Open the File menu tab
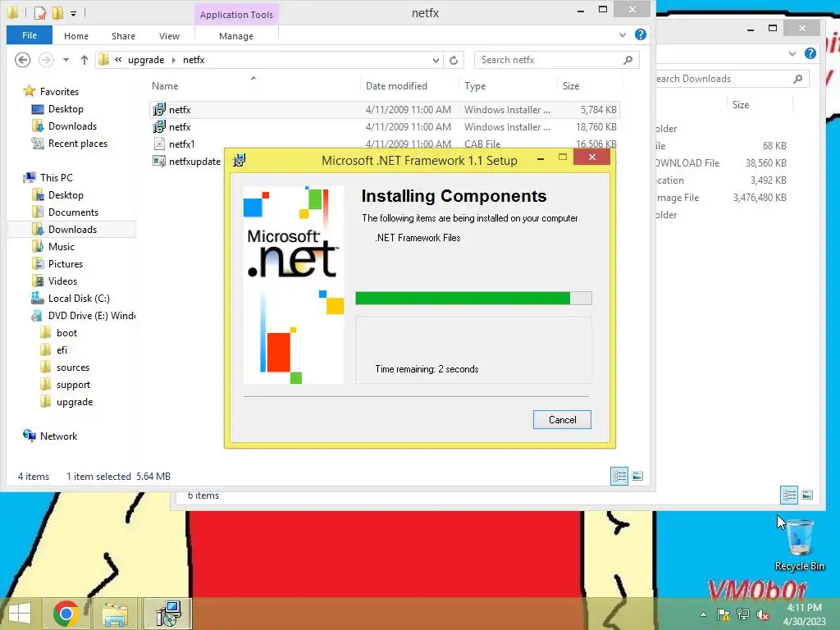840x630 pixels. coord(30,35)
